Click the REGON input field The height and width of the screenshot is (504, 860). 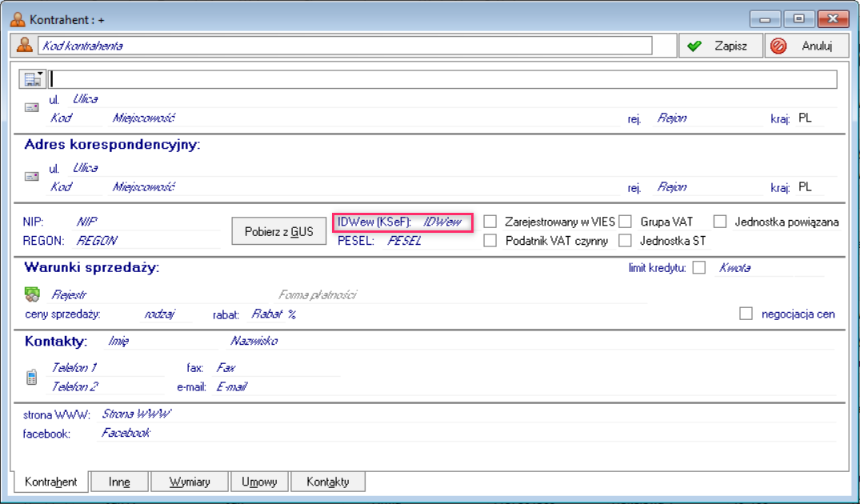[147, 240]
